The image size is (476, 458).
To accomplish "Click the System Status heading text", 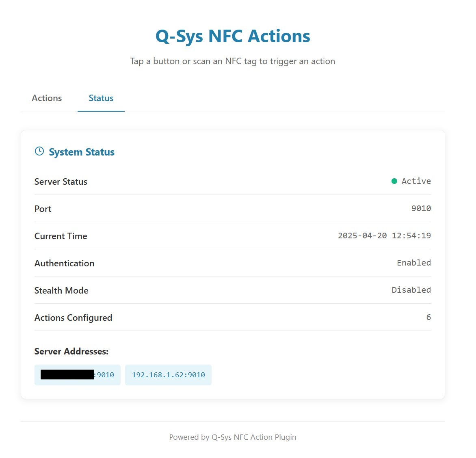I will click(81, 152).
